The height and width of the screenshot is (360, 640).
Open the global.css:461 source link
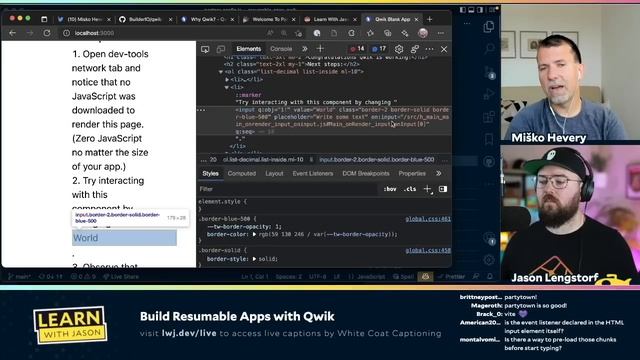[428, 219]
